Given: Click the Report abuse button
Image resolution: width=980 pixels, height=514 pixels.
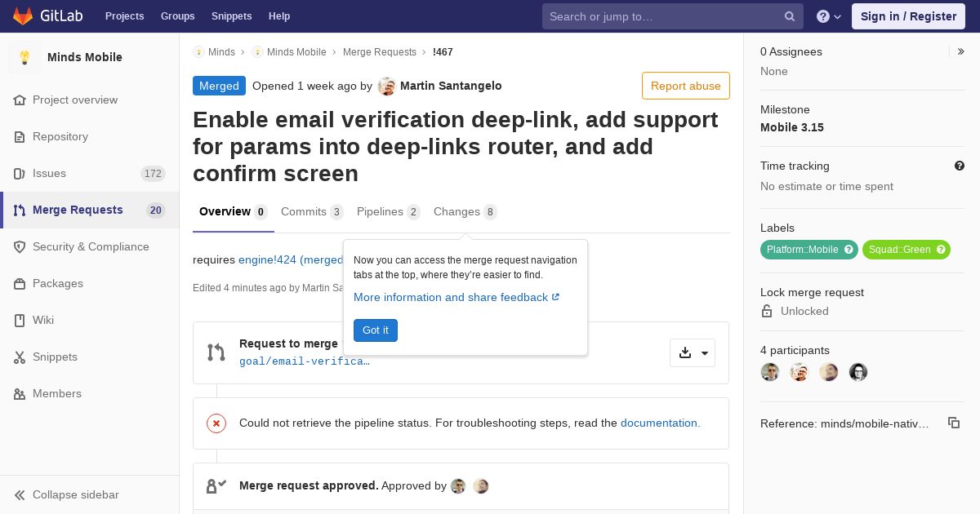Looking at the screenshot, I should tap(686, 86).
